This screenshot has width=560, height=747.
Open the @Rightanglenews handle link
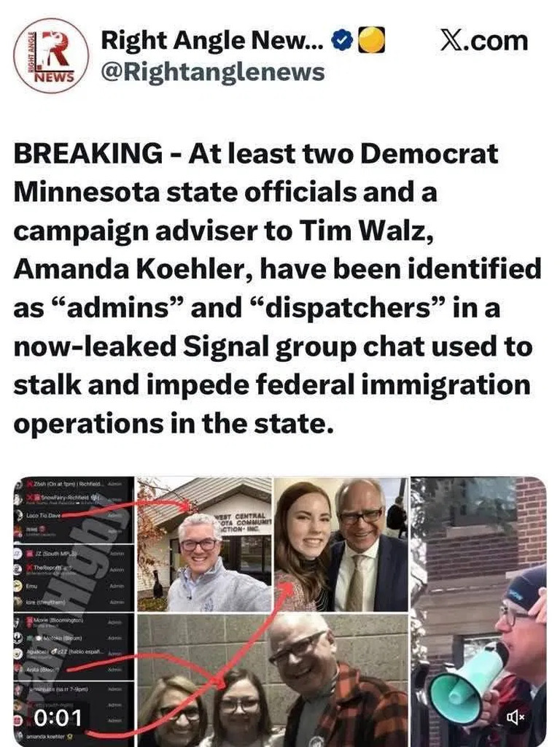(x=213, y=72)
